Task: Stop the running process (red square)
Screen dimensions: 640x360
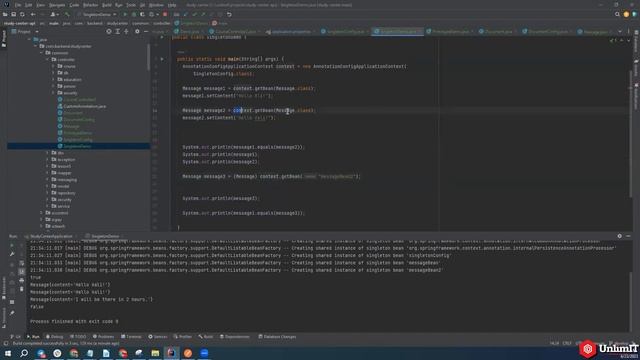Action: pyautogui.click(x=165, y=14)
